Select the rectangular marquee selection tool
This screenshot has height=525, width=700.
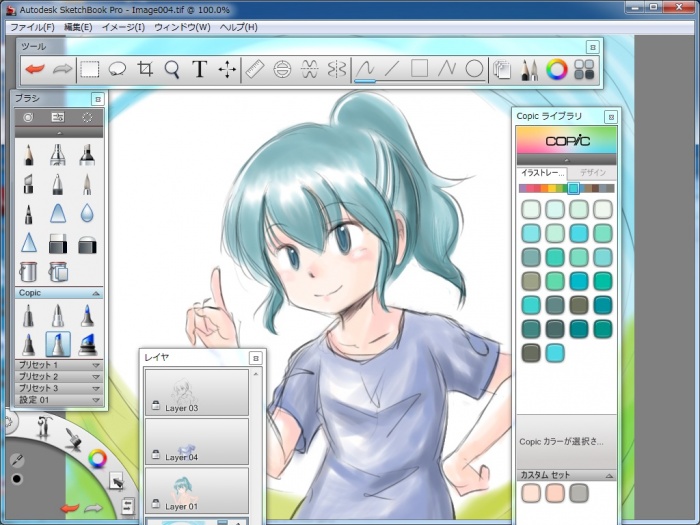click(89, 70)
